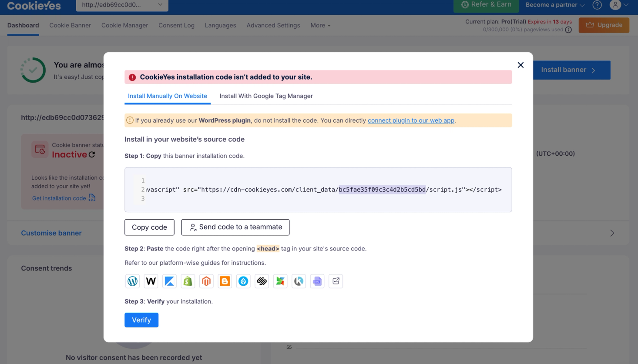This screenshot has width=638, height=364.
Task: Click the highlighted client ID in code
Action: coord(382,190)
